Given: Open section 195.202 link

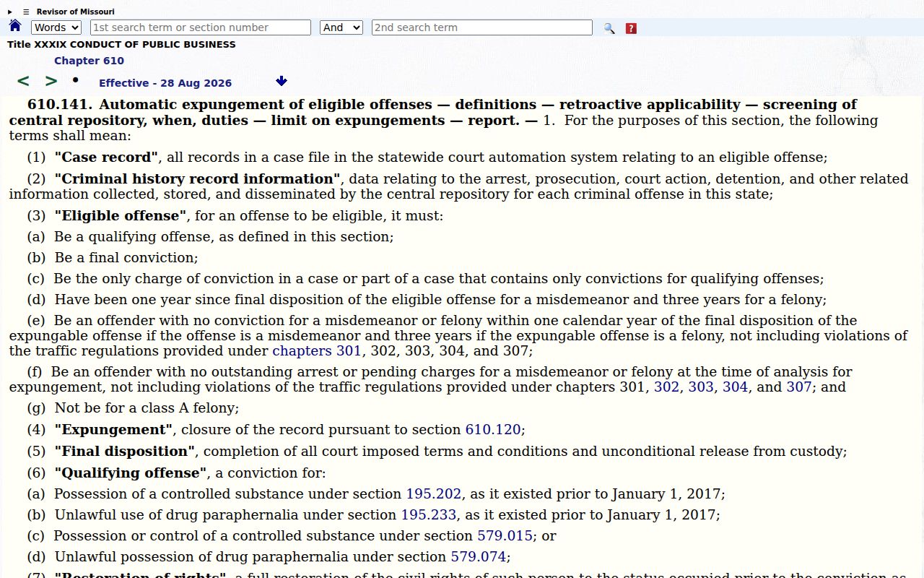Looking at the screenshot, I should [434, 494].
